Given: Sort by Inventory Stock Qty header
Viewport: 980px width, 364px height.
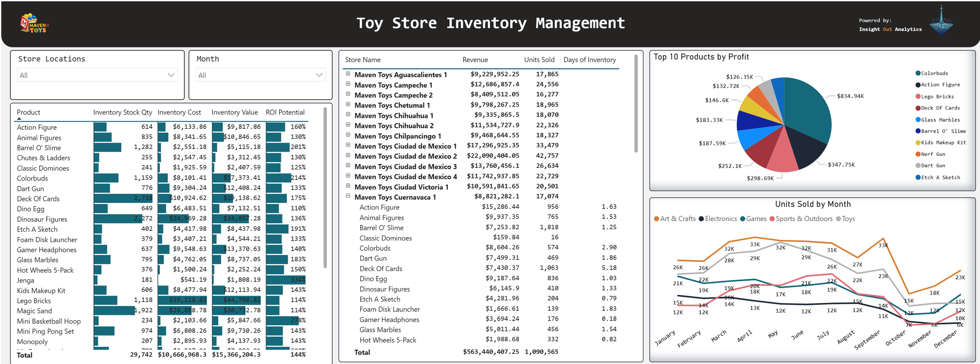Looking at the screenshot, I should [123, 112].
